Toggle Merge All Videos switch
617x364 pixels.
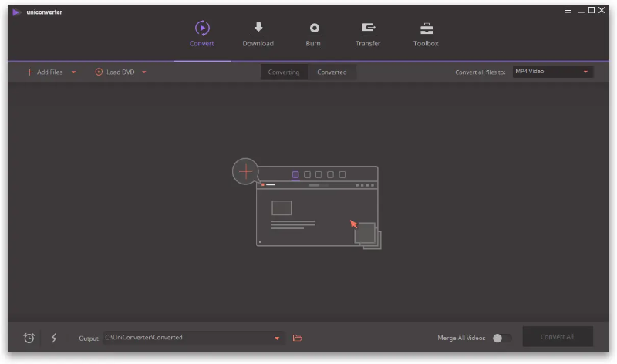501,338
